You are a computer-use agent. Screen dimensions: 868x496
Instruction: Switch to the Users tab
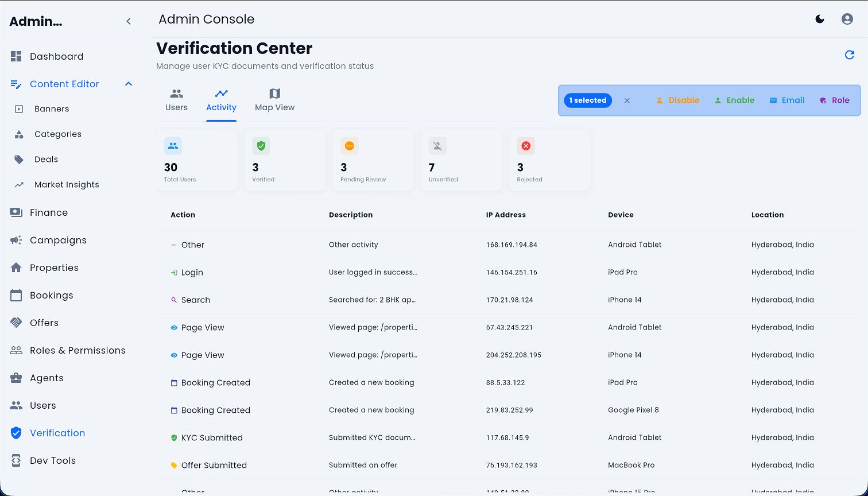click(x=176, y=100)
